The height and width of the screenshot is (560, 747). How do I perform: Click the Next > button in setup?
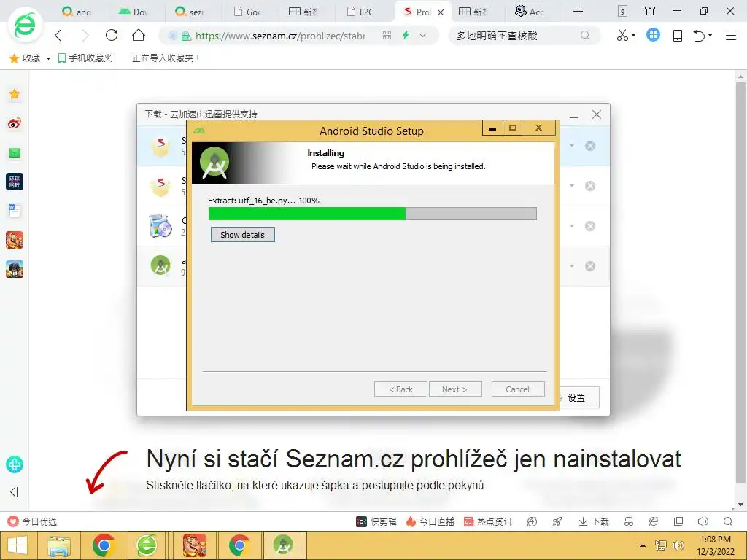click(x=455, y=389)
